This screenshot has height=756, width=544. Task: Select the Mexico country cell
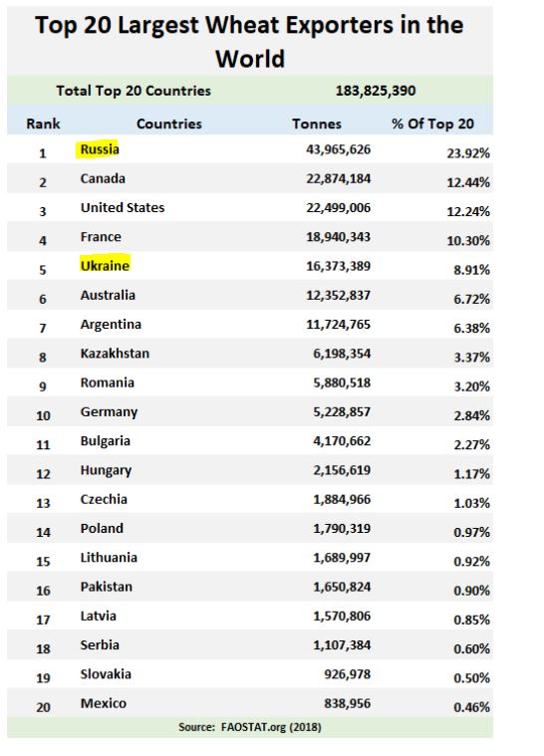pyautogui.click(x=104, y=703)
